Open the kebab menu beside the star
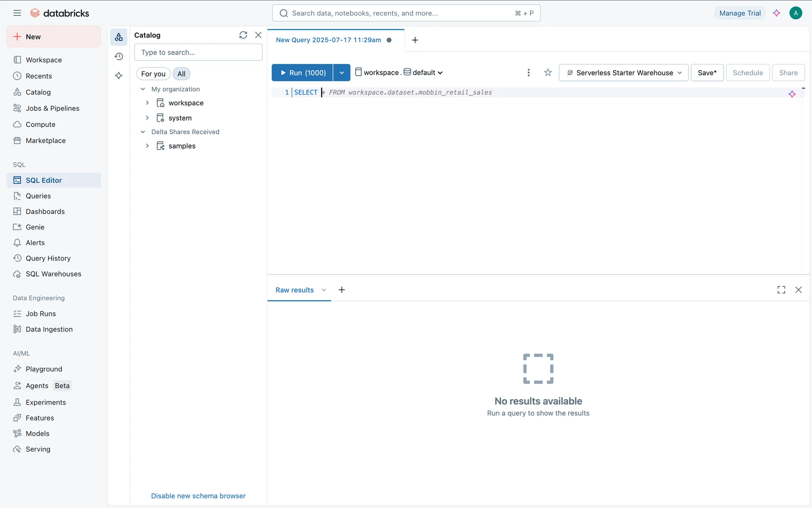Image resolution: width=812 pixels, height=508 pixels. [x=528, y=73]
